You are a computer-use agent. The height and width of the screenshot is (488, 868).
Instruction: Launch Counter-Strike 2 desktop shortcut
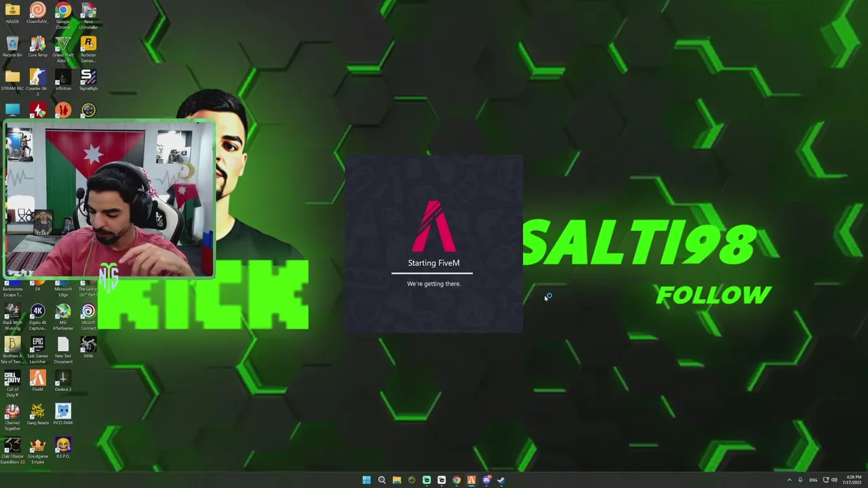pyautogui.click(x=37, y=83)
